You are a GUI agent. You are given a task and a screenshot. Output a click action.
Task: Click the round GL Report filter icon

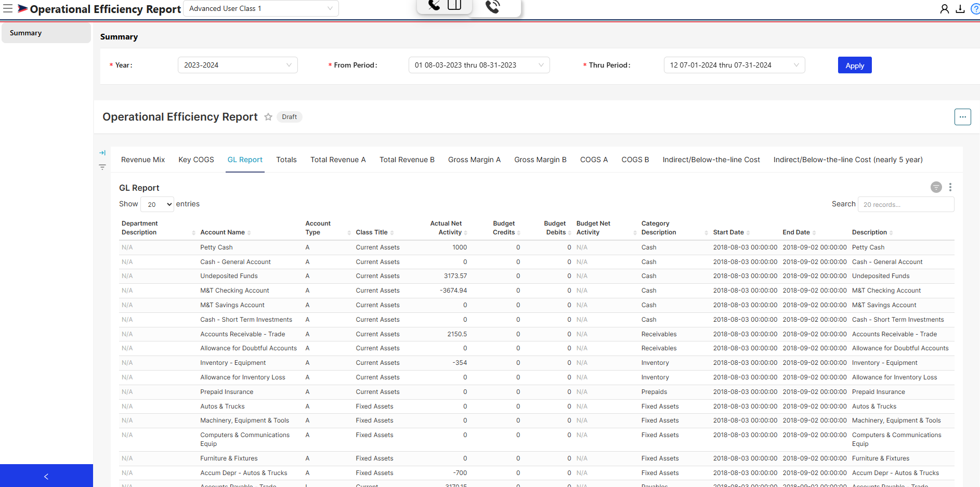[x=936, y=187]
